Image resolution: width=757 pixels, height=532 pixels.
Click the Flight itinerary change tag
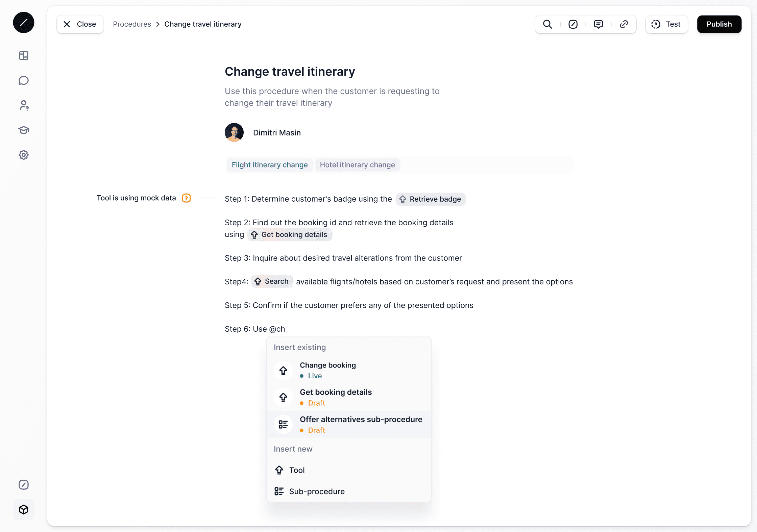pyautogui.click(x=270, y=165)
